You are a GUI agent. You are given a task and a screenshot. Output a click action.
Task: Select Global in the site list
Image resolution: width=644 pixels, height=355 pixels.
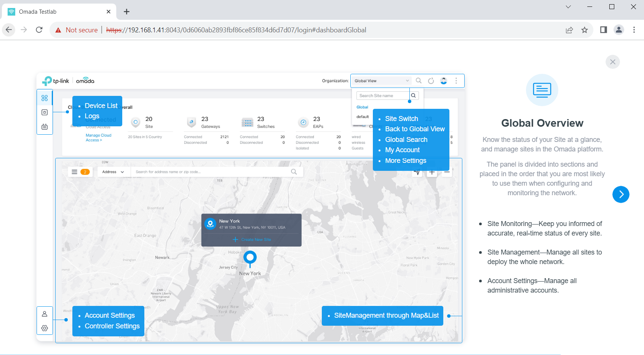[x=362, y=107]
